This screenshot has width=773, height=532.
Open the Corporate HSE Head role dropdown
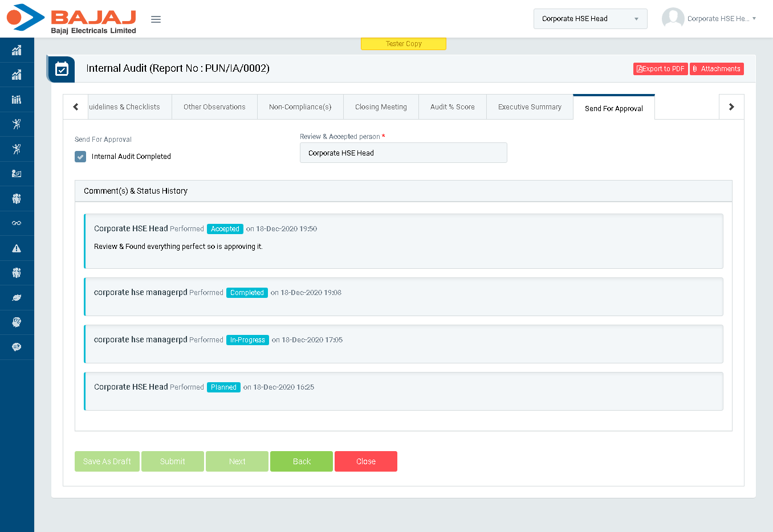[x=590, y=19]
